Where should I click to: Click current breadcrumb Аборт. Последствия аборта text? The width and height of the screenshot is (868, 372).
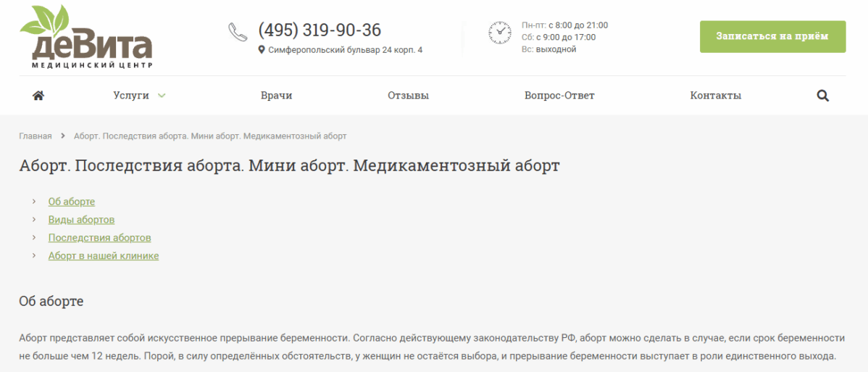(x=210, y=136)
